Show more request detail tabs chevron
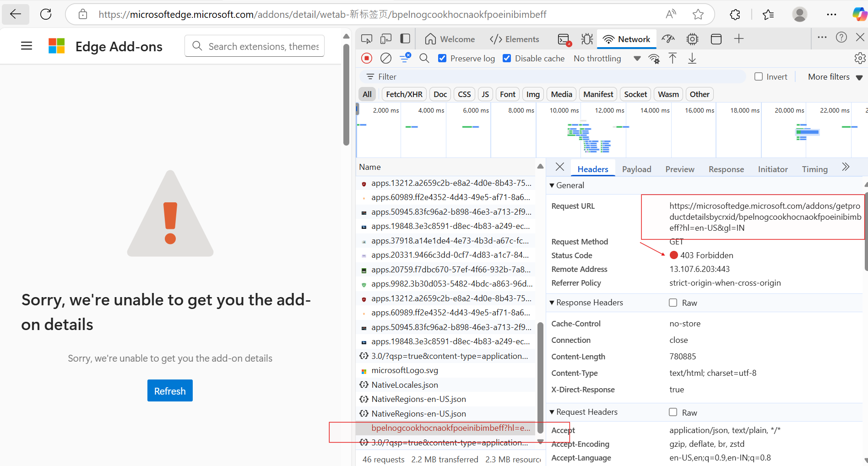Screen dimensions: 868x466 click(x=846, y=167)
